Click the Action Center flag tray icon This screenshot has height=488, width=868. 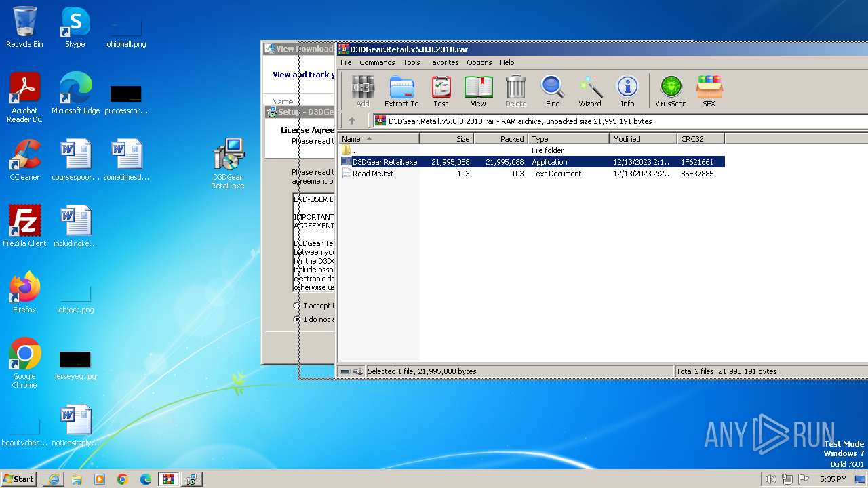(804, 479)
